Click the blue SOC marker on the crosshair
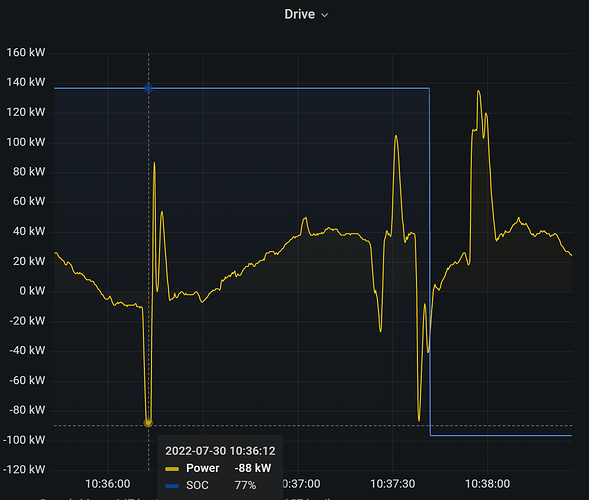This screenshot has height=500, width=589. click(148, 88)
